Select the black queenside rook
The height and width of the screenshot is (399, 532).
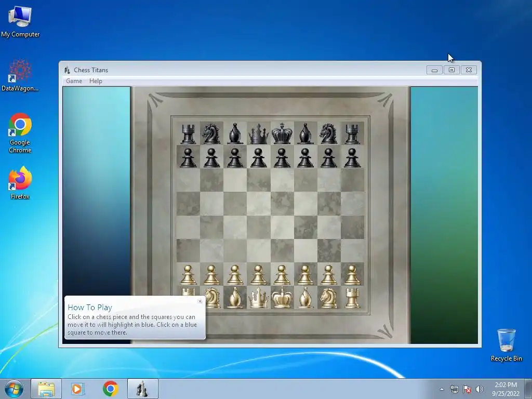tap(188, 134)
